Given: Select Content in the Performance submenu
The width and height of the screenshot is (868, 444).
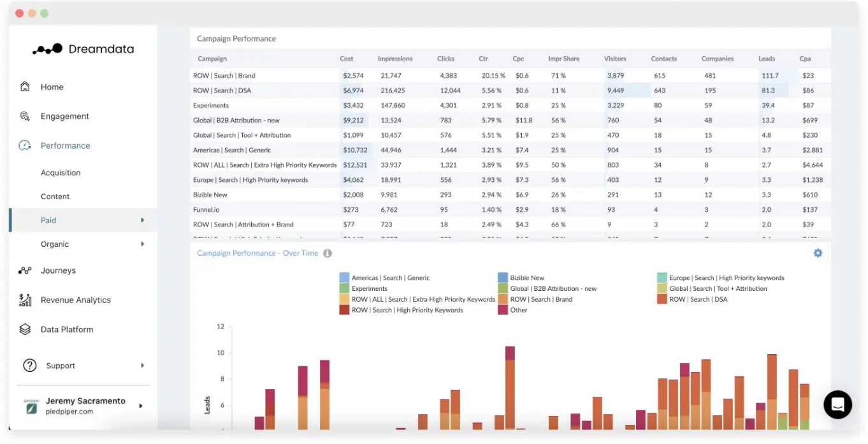Looking at the screenshot, I should pos(55,196).
